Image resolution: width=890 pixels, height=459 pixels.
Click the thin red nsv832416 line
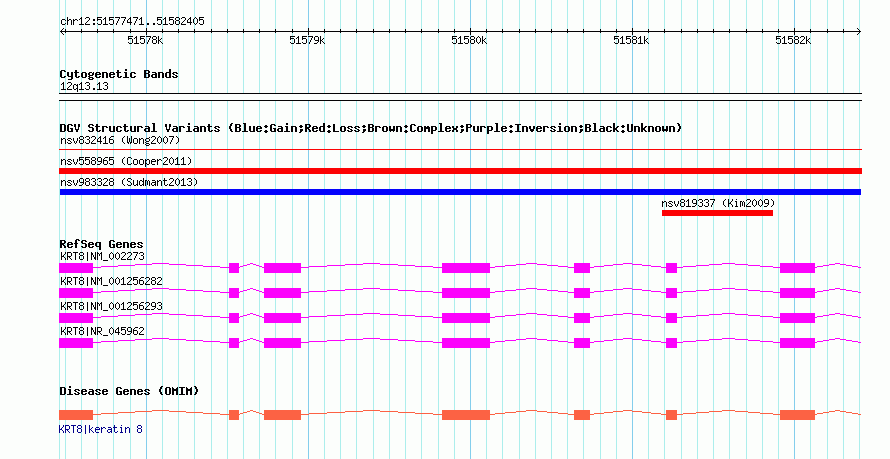point(460,150)
